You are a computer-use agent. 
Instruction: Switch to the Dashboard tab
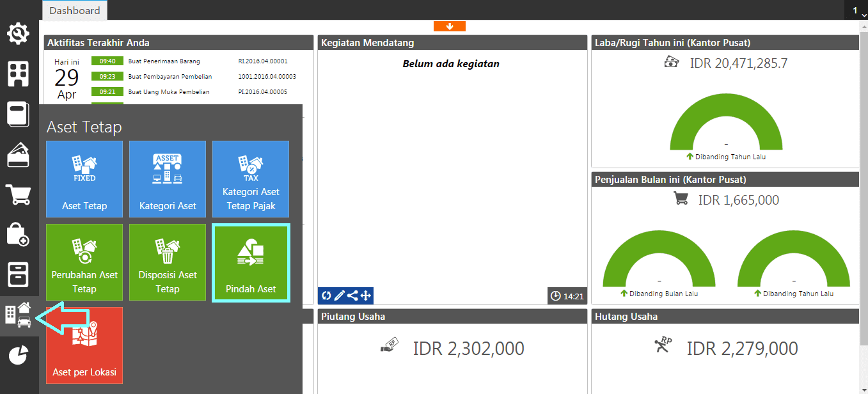(74, 10)
